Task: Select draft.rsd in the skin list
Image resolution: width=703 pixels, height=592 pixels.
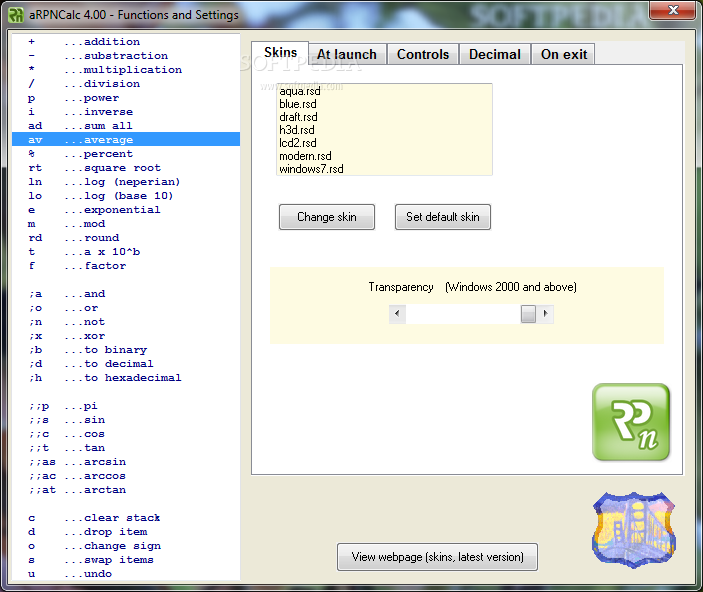Action: pos(384,117)
